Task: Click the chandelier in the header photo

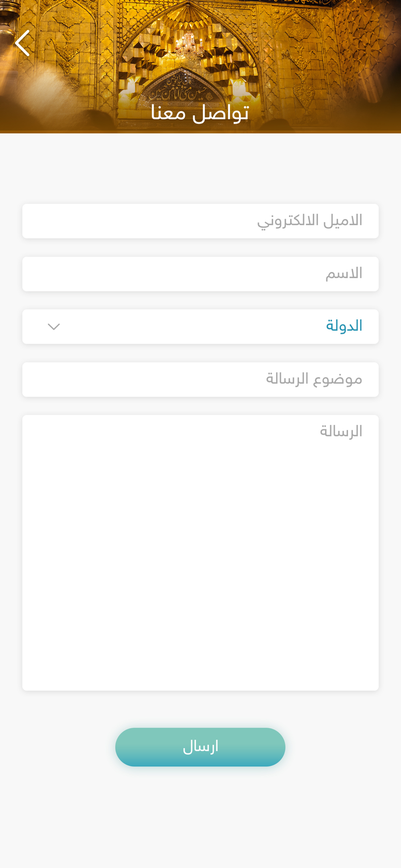Action: coord(189,46)
